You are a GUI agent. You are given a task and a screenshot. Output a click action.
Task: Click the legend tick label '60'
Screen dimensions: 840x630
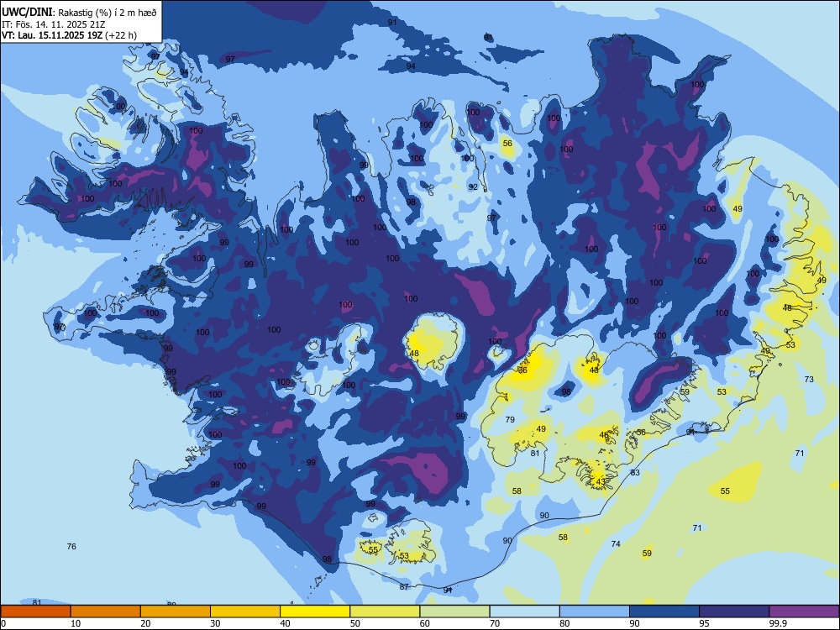click(x=425, y=623)
